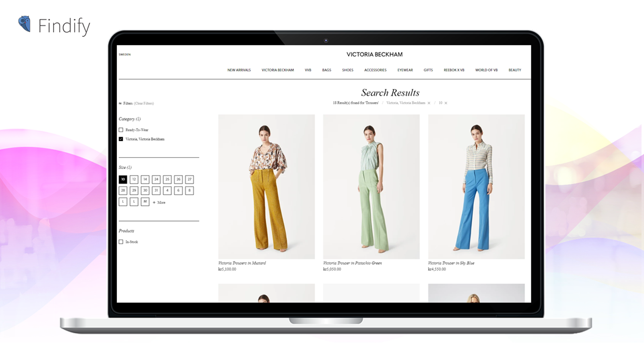Click the kr5,050.00 price text

332,269
